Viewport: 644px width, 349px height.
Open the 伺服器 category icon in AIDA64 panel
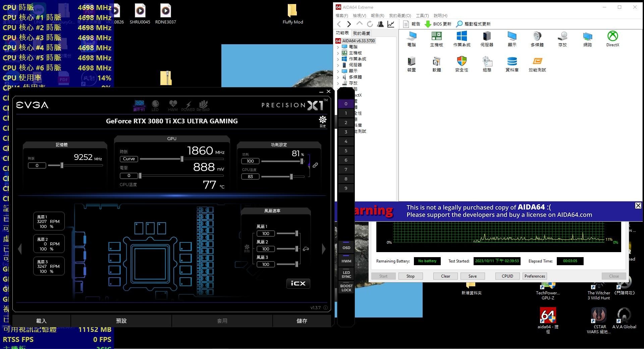[487, 39]
